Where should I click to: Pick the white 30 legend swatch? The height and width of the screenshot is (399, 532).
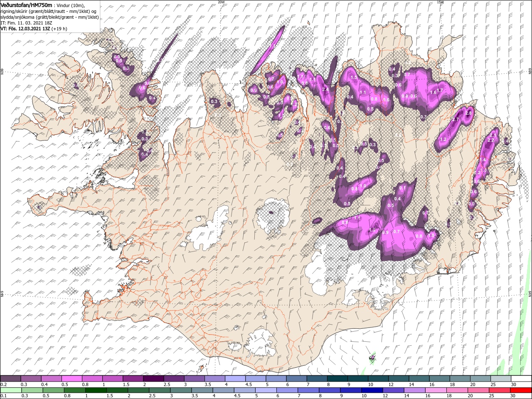[x=521, y=378]
